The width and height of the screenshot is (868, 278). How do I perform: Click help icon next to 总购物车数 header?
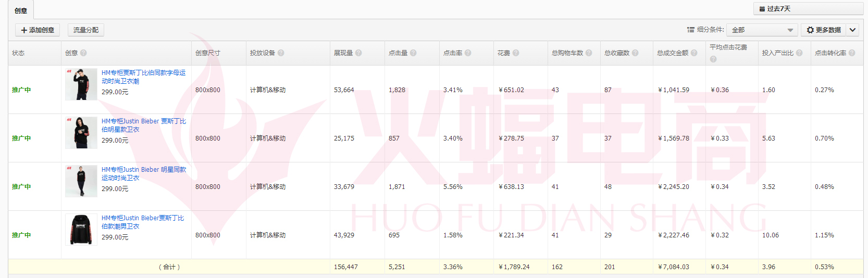pos(589,53)
